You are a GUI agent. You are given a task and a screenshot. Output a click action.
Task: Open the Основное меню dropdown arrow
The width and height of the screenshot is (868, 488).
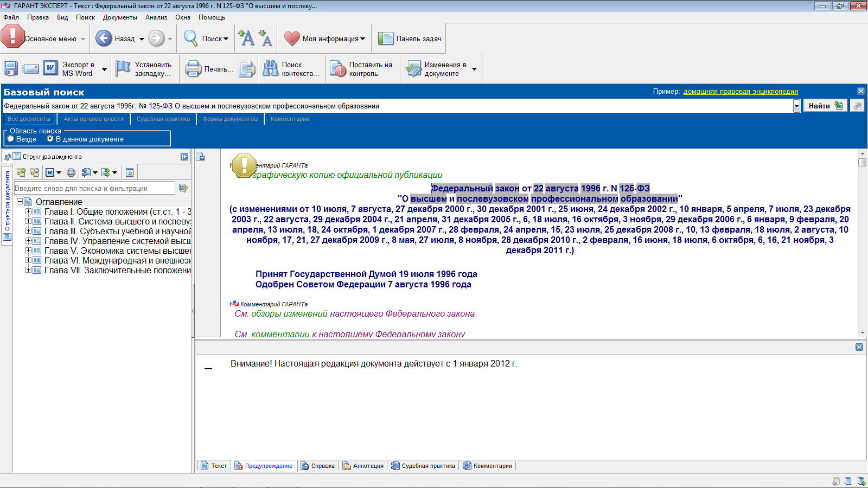tap(83, 39)
